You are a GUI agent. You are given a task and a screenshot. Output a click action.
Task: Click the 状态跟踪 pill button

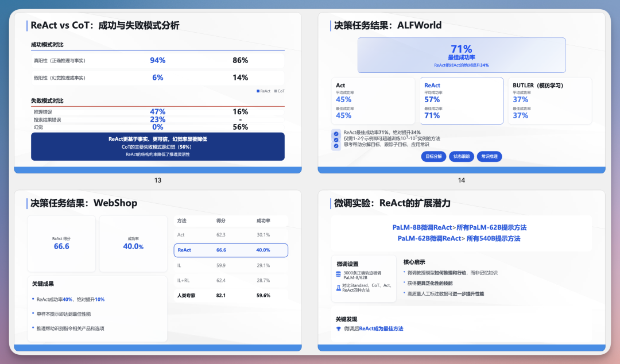coord(462,157)
